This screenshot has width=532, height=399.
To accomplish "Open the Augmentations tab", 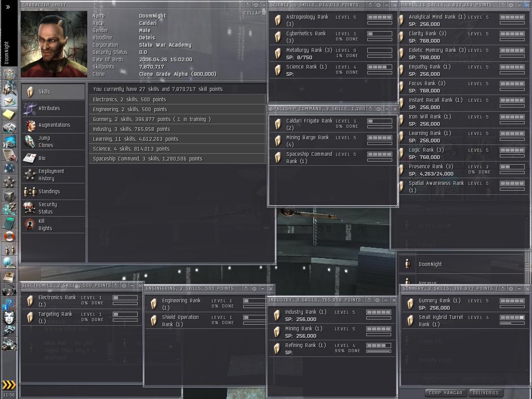I will [54, 125].
